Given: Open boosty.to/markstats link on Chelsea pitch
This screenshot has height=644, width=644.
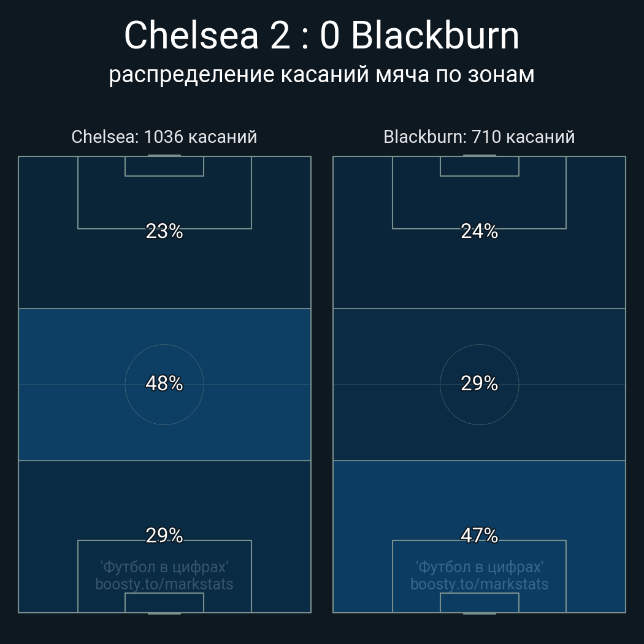Looking at the screenshot, I should tap(164, 584).
